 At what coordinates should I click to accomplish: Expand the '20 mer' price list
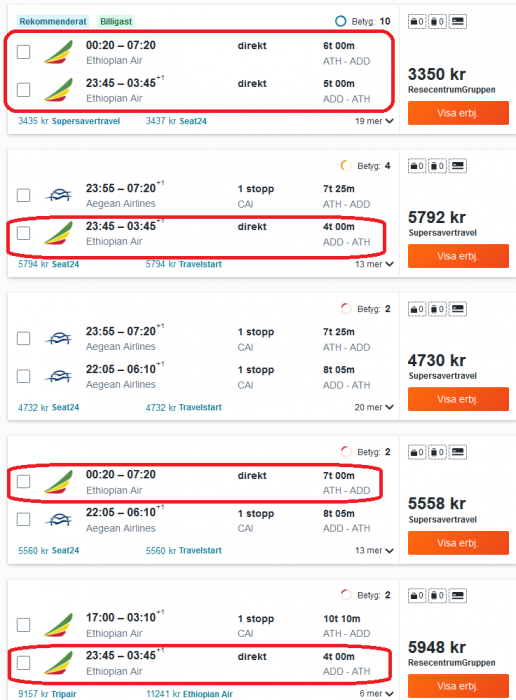point(374,407)
